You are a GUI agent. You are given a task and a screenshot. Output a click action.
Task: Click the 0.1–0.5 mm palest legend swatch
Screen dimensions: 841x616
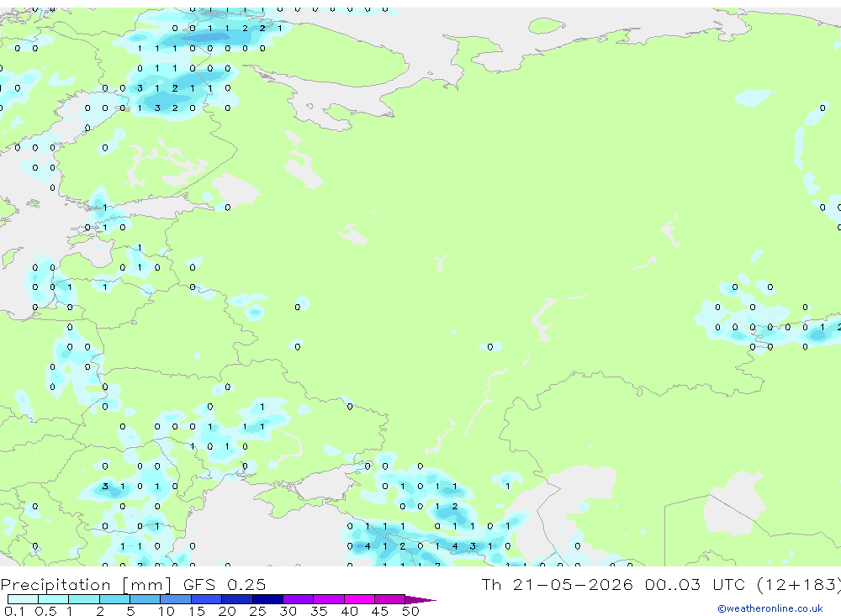(23, 599)
